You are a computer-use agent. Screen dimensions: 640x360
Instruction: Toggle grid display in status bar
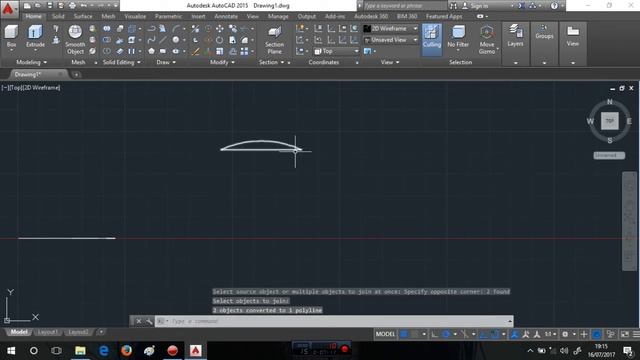[404, 334]
